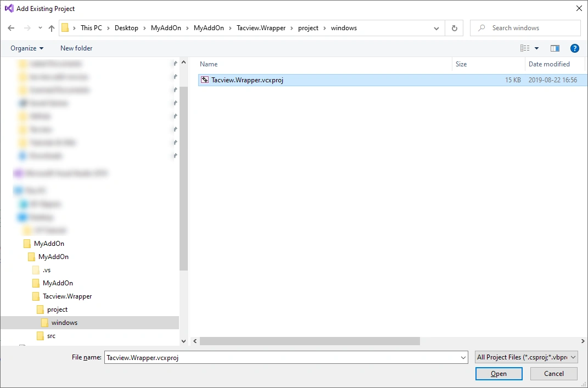Open more view options dropdown
Viewport: 588px width, 388px height.
536,48
